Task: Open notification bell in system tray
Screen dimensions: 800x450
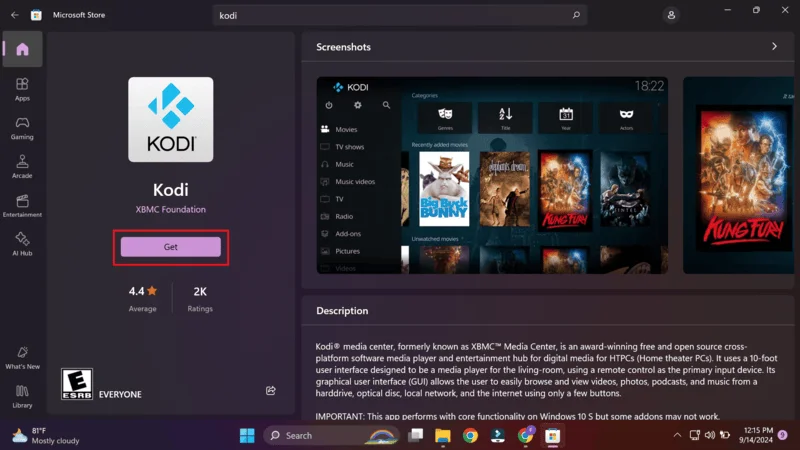Action: [783, 435]
